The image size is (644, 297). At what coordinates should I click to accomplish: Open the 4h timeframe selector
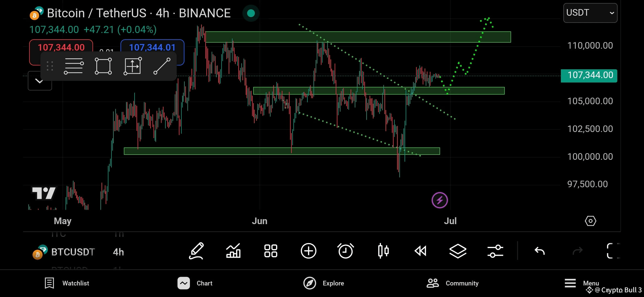click(x=118, y=252)
